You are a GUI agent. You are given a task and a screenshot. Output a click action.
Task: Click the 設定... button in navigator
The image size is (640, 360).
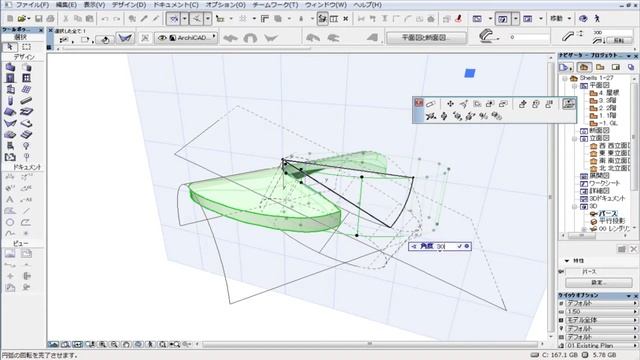pos(599,282)
